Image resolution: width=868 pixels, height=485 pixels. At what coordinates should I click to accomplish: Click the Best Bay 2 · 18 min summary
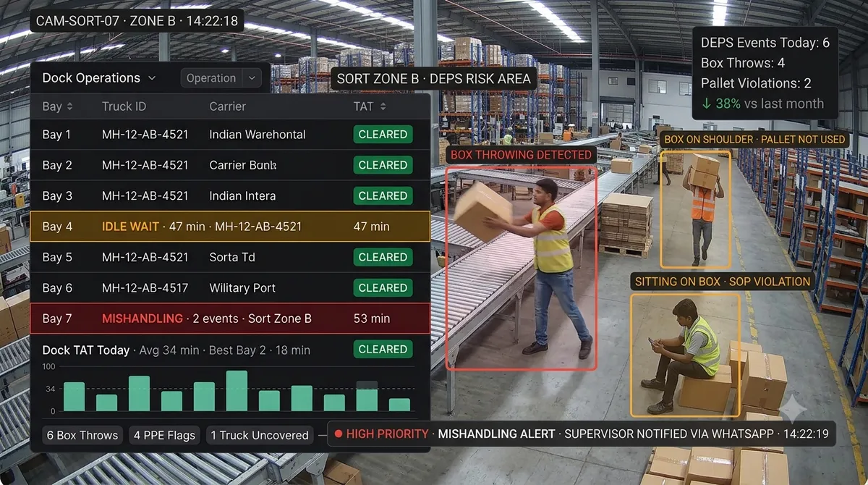click(260, 350)
